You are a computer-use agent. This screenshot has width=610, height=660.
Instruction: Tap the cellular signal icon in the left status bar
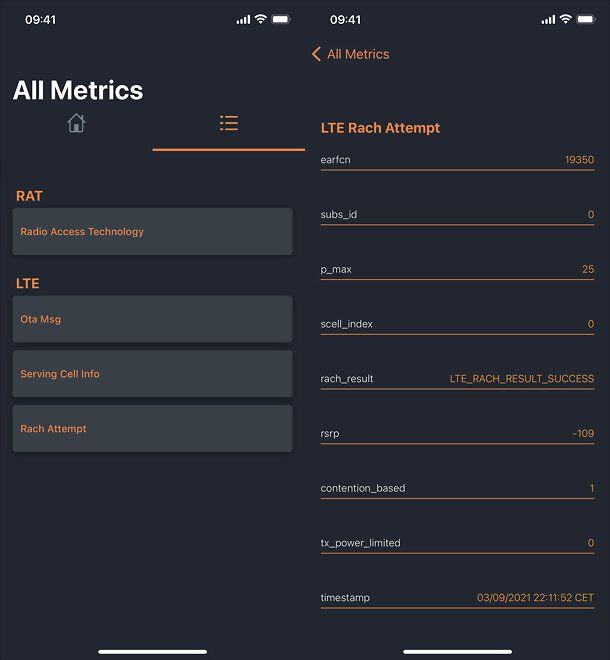point(243,19)
